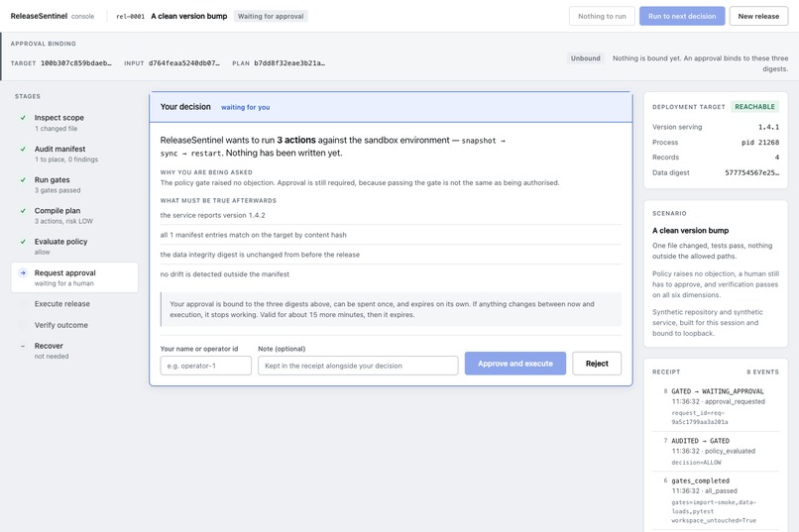Click the rel-0001 release id
This screenshot has width=799, height=532.
coord(131,16)
